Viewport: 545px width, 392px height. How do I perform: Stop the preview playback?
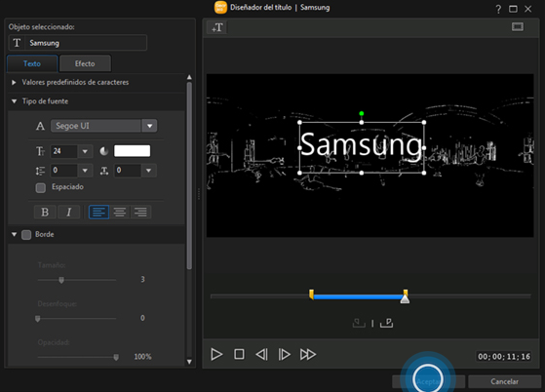239,354
